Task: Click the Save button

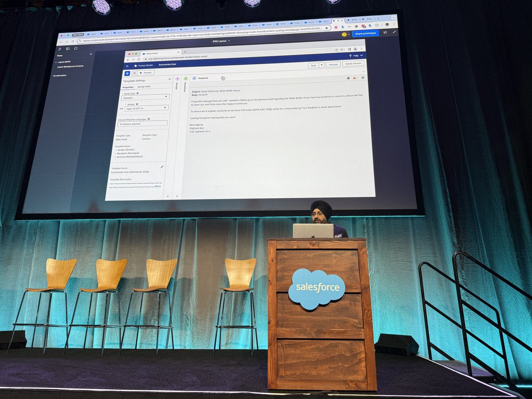Action: coord(313,65)
